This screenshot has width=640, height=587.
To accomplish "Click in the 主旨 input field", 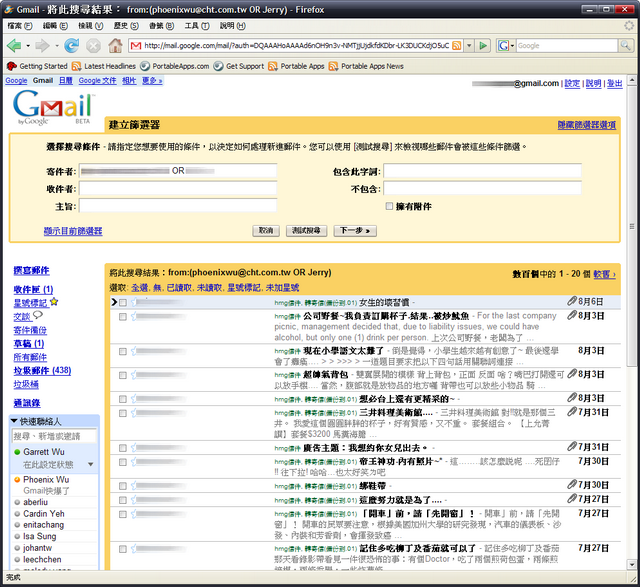I will click(x=178, y=206).
